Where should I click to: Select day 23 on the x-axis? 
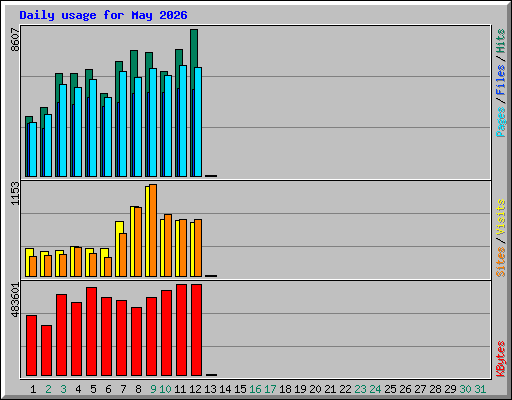click(360, 389)
